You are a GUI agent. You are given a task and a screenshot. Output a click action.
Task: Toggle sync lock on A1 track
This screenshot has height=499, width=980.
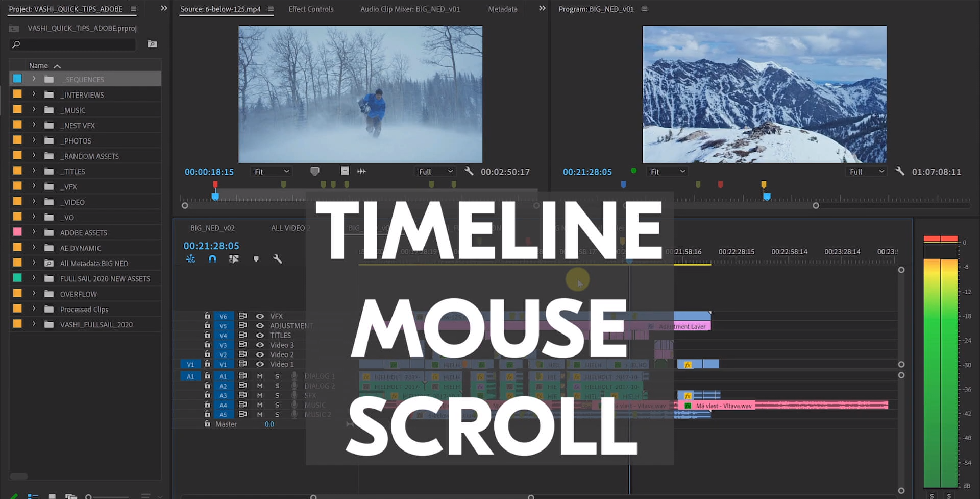tap(243, 376)
